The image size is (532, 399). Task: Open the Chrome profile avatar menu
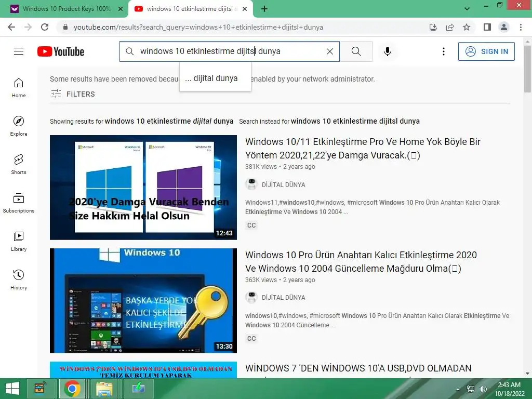tap(504, 27)
